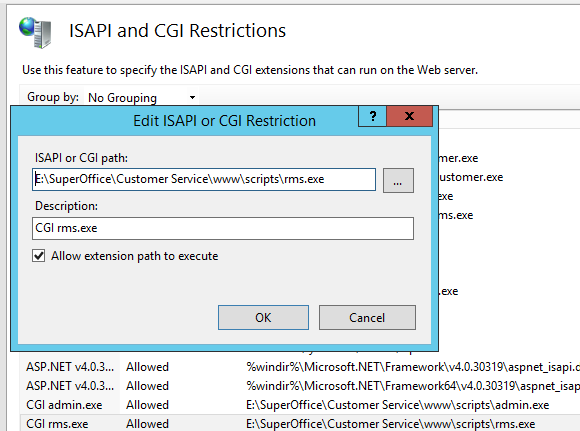Viewport: 580px width, 431px height.
Task: Select the ASP.NET Framework64 entry
Action: coord(300,386)
